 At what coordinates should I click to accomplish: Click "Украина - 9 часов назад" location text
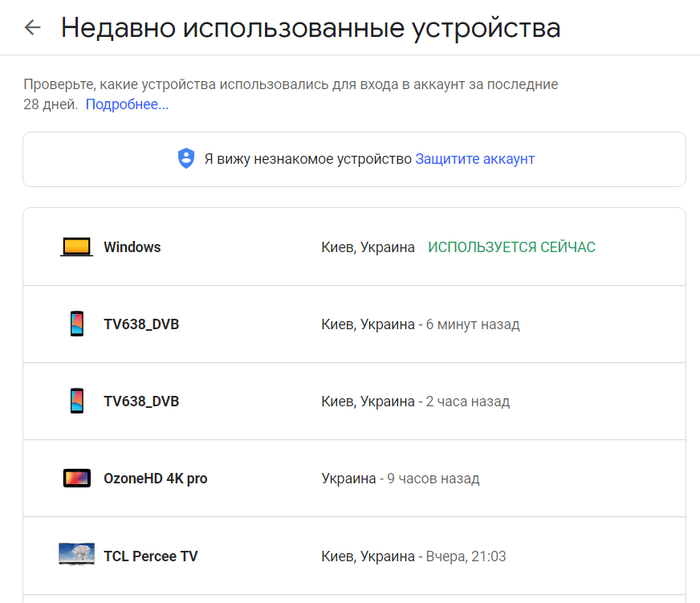400,479
